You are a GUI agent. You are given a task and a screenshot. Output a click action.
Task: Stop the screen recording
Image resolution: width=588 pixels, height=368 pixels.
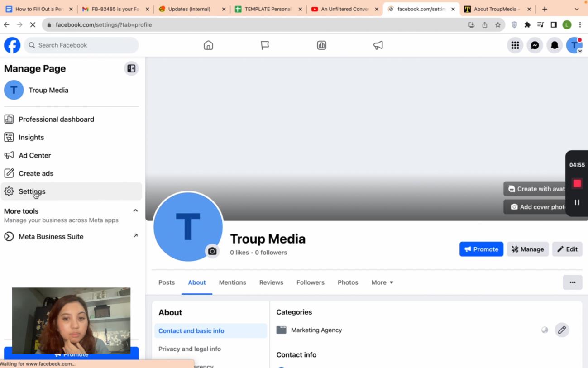coord(577,183)
